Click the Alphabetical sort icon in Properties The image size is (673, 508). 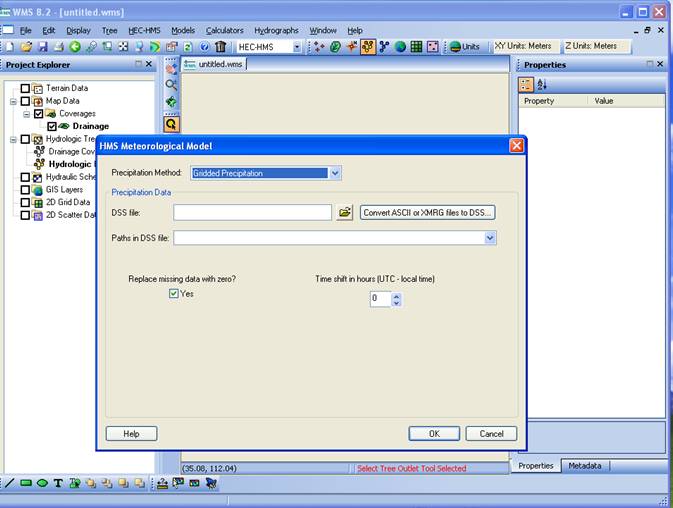(542, 85)
